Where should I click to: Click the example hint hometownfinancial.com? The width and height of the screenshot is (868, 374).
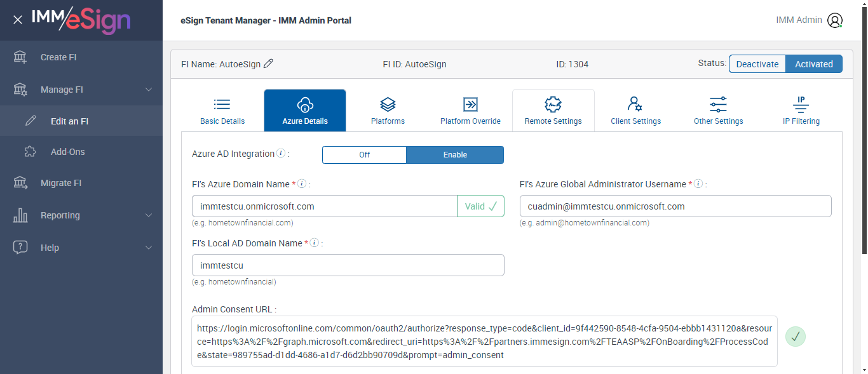[243, 223]
